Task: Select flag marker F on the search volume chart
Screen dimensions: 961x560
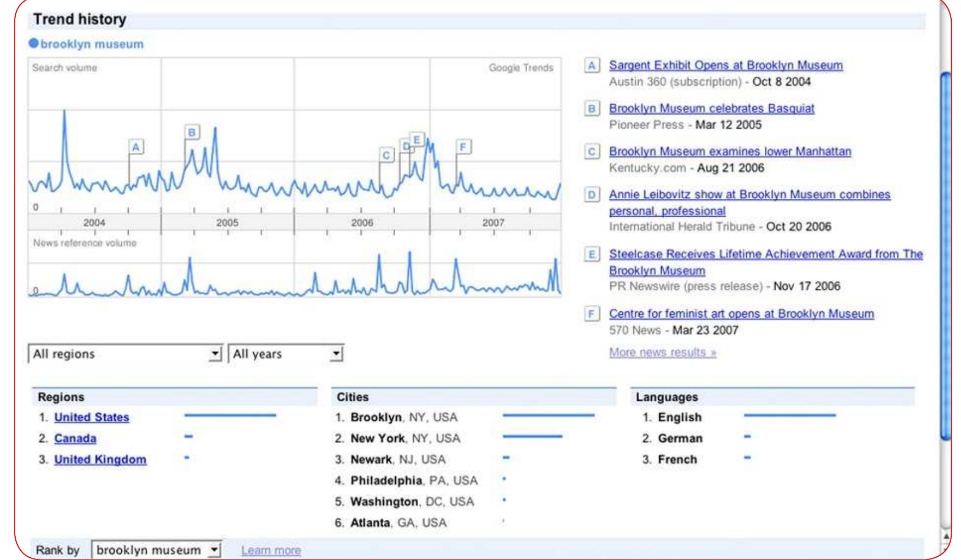Action: pos(463,147)
